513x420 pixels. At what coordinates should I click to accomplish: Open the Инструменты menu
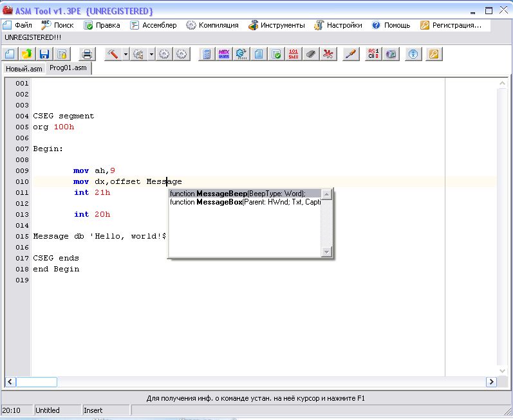coord(277,25)
